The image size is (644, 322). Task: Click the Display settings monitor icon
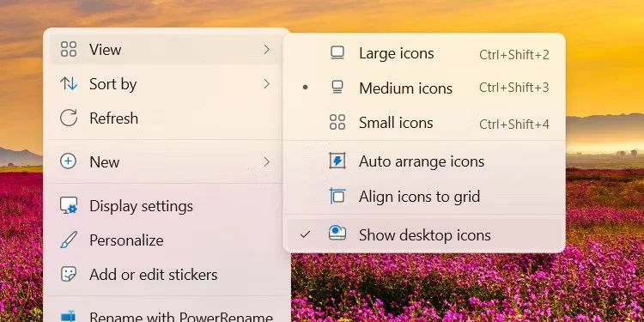(69, 206)
